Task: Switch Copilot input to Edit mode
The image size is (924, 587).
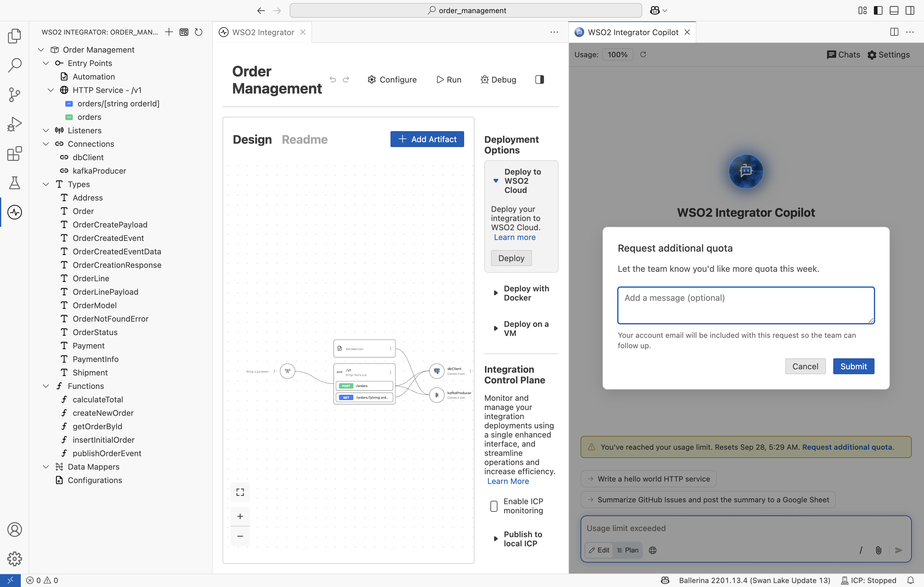Action: [x=599, y=550]
